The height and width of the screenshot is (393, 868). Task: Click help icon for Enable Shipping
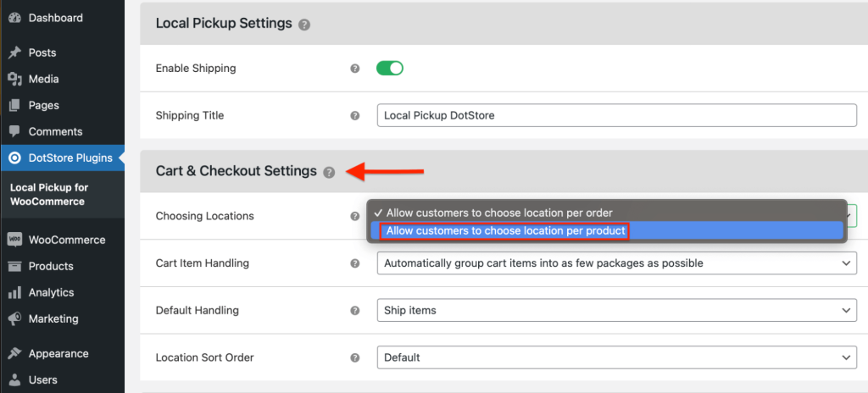355,69
